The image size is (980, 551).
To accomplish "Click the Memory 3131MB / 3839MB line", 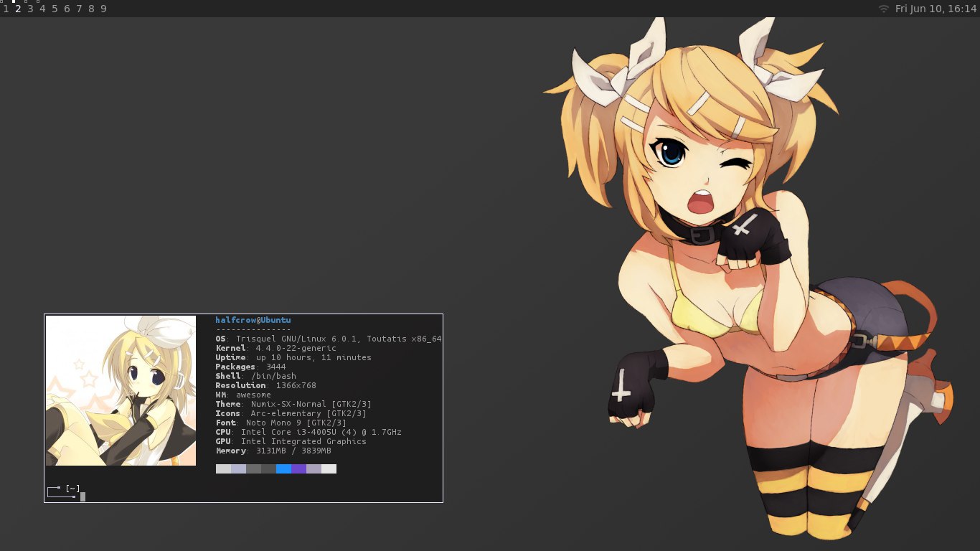I will 273,451.
